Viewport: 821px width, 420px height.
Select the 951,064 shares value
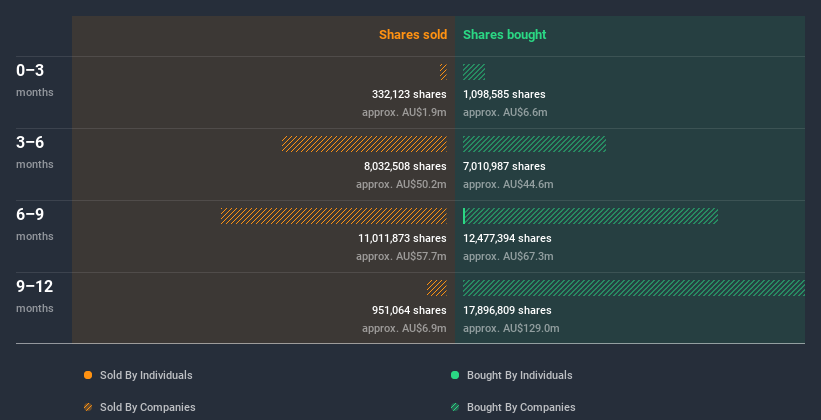pos(409,311)
